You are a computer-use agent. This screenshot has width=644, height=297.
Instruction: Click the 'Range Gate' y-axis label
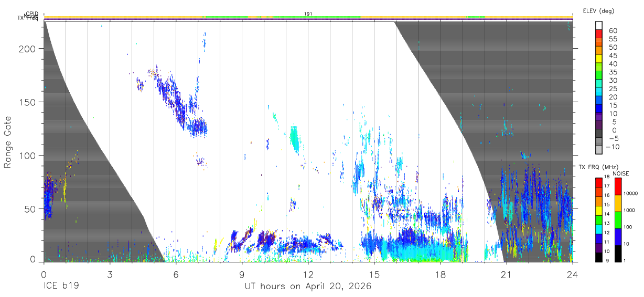click(x=8, y=142)
